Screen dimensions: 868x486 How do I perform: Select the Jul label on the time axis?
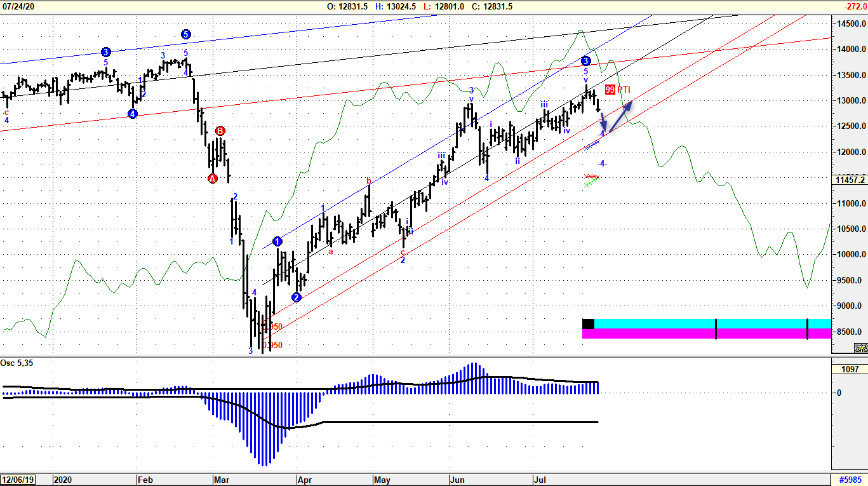coord(541,481)
